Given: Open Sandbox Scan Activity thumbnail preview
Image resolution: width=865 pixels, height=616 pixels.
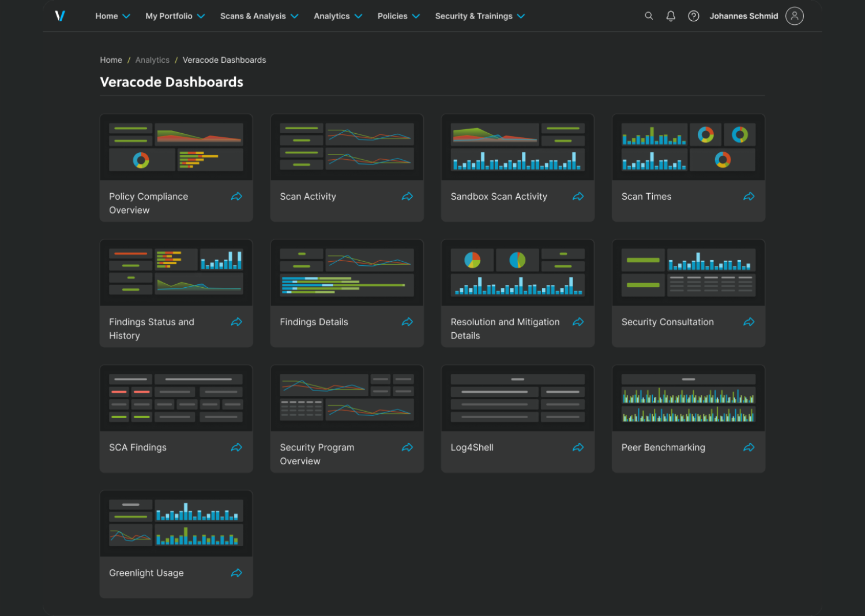Looking at the screenshot, I should click(x=518, y=147).
